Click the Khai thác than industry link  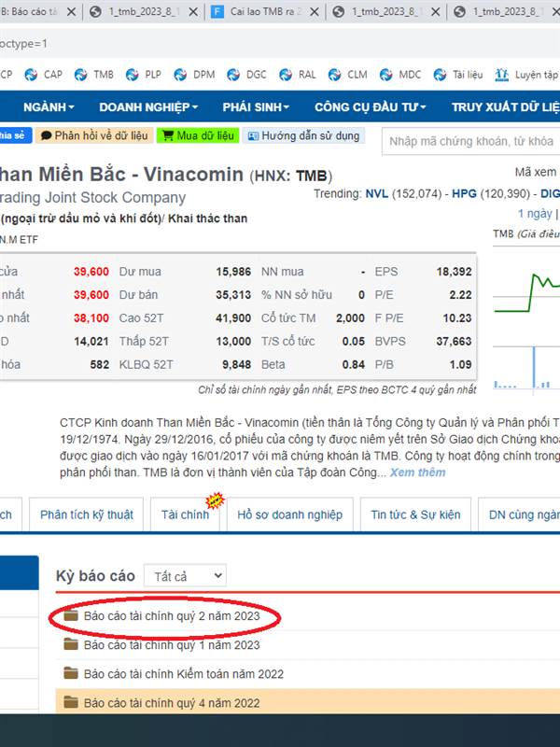point(207,218)
